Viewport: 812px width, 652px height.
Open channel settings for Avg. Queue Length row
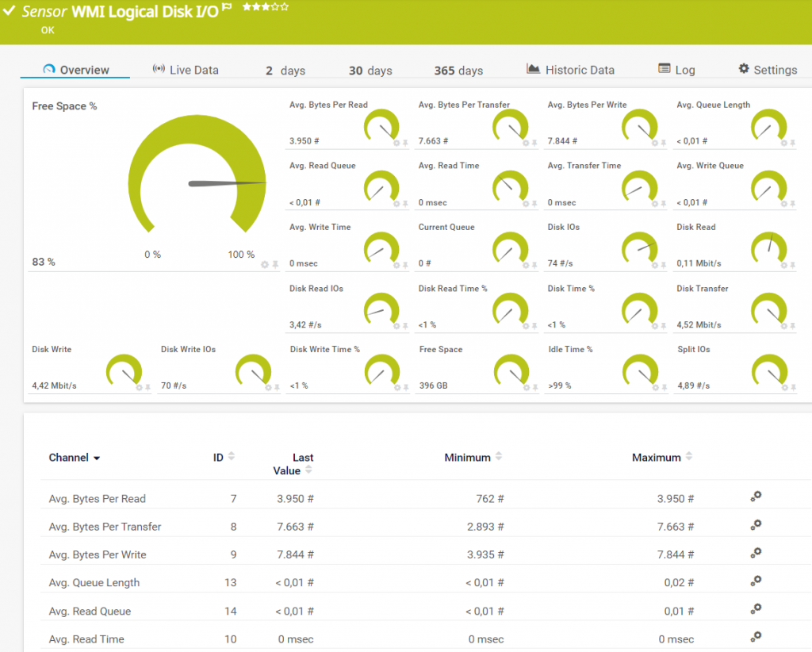pos(756,581)
